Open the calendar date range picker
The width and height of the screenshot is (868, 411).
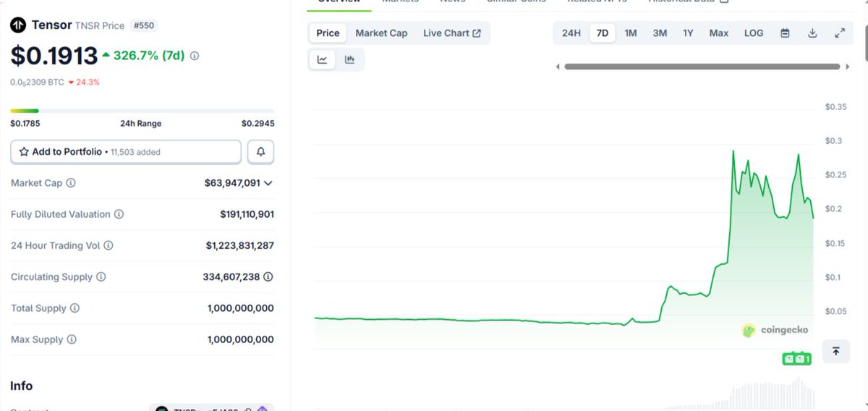[785, 33]
